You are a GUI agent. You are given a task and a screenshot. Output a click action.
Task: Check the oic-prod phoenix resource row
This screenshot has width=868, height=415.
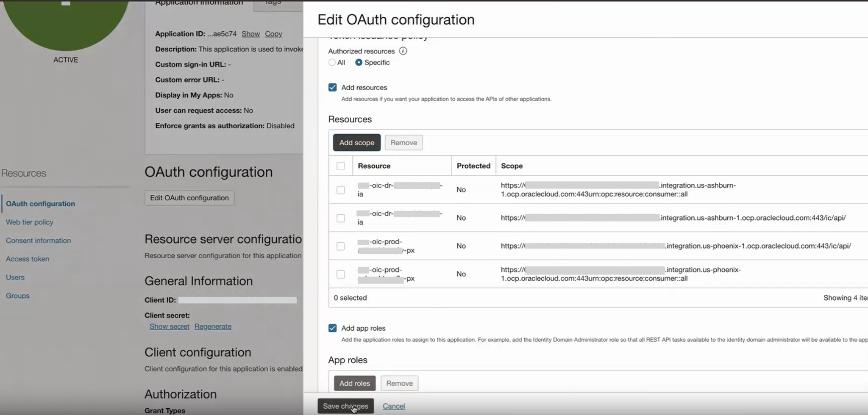(340, 246)
